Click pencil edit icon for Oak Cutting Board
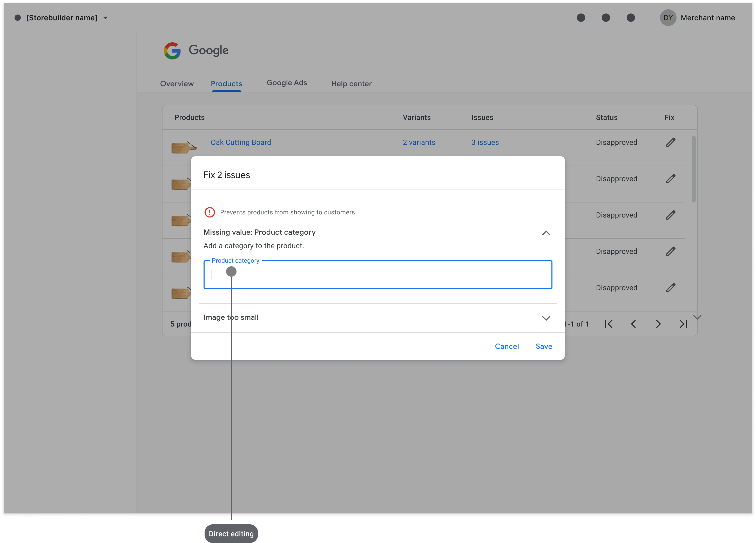Screen dimensions: 756x543 click(670, 142)
